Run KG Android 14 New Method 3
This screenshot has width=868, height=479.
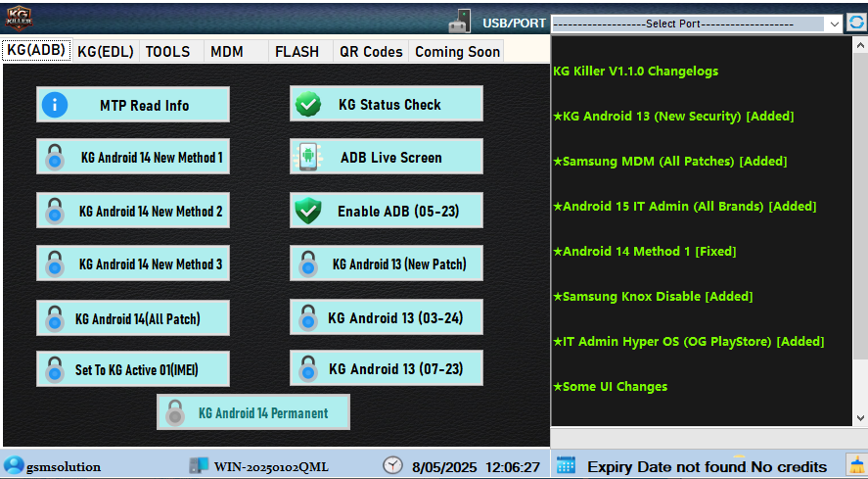point(133,263)
